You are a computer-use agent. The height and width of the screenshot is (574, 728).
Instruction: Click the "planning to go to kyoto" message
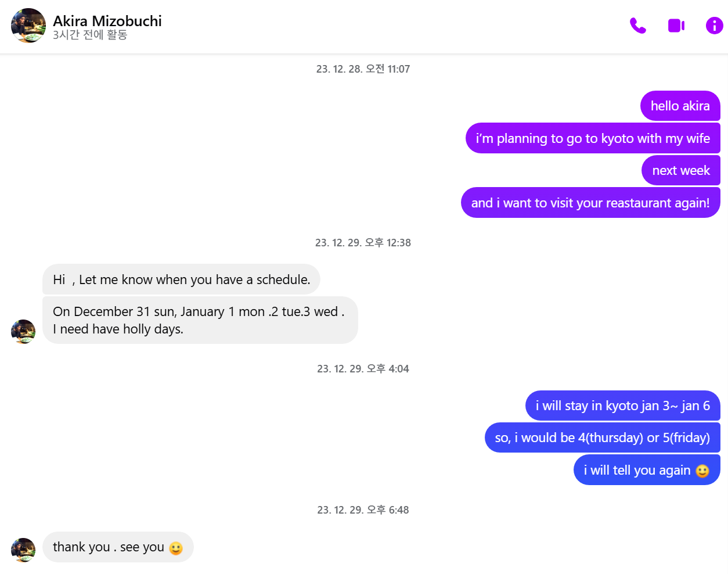click(x=592, y=138)
